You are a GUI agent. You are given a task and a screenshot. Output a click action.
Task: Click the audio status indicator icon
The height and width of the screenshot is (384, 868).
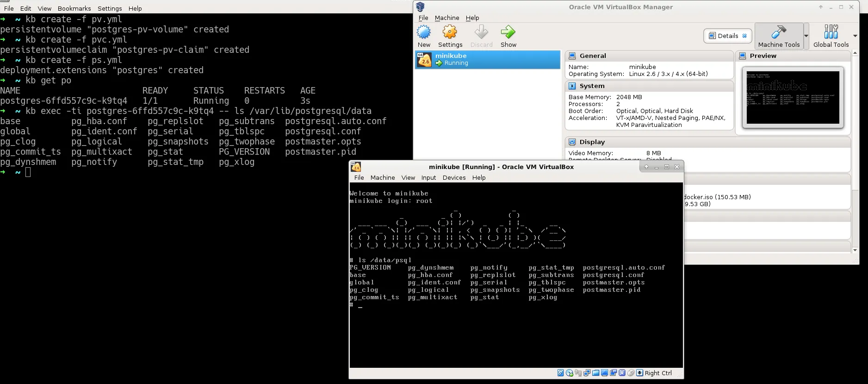tap(578, 373)
